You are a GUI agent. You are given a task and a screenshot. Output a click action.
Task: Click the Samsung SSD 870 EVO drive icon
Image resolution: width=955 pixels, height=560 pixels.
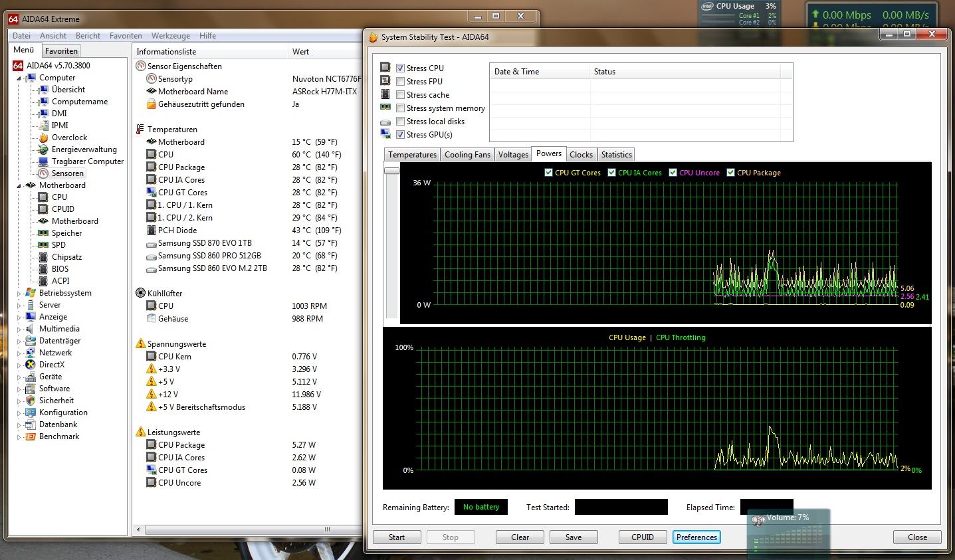click(152, 243)
